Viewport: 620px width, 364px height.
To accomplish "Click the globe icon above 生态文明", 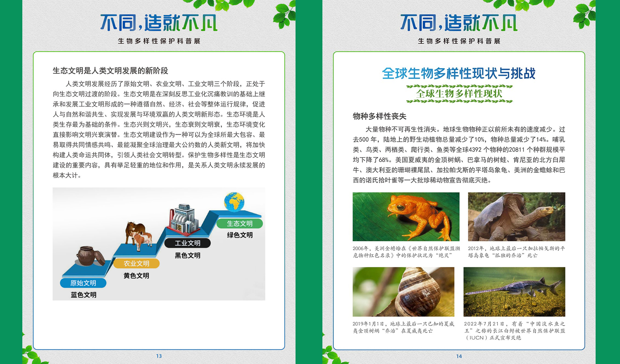I will coord(234,202).
